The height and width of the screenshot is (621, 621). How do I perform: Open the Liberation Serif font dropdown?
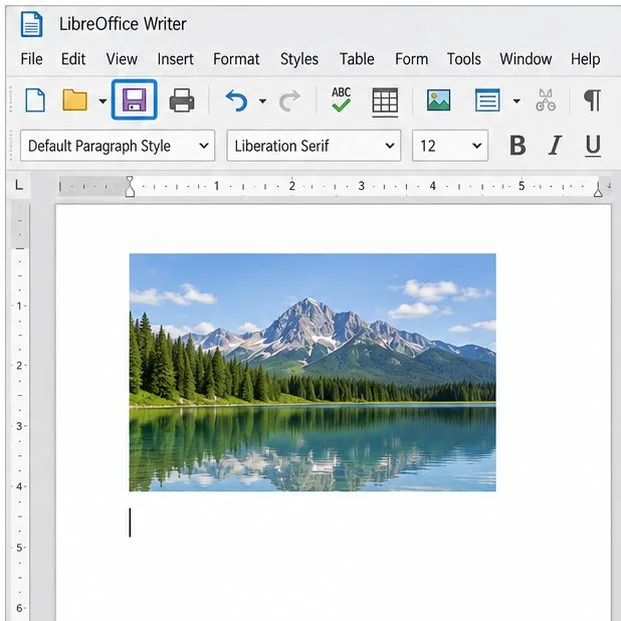point(314,145)
